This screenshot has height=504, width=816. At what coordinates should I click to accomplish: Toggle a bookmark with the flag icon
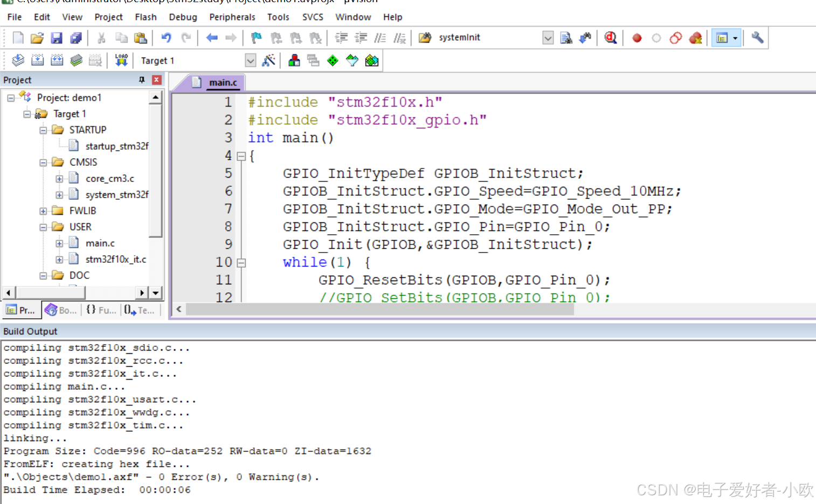256,37
